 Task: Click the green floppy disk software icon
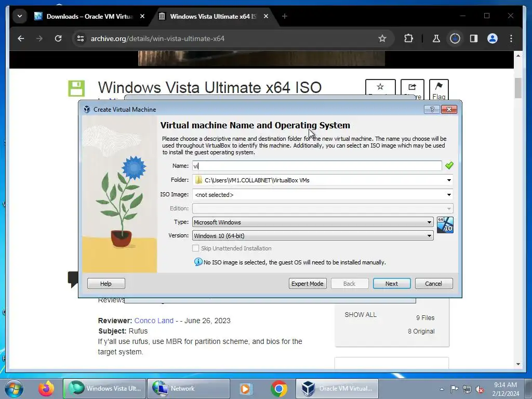click(x=76, y=88)
